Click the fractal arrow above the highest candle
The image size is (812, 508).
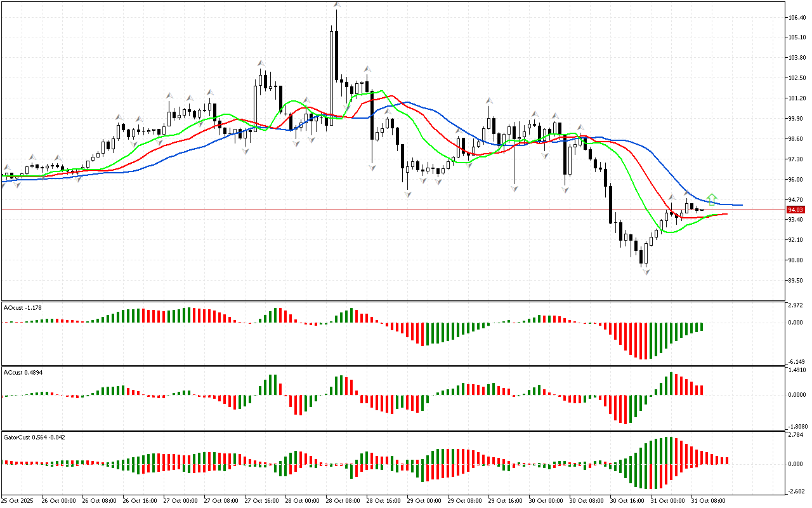tap(337, 5)
